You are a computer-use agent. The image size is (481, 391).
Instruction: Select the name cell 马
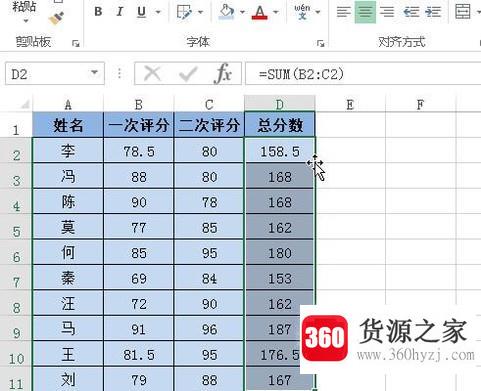(x=68, y=328)
